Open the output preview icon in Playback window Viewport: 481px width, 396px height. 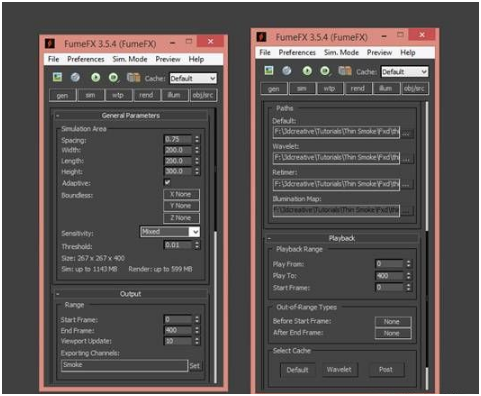coord(269,70)
